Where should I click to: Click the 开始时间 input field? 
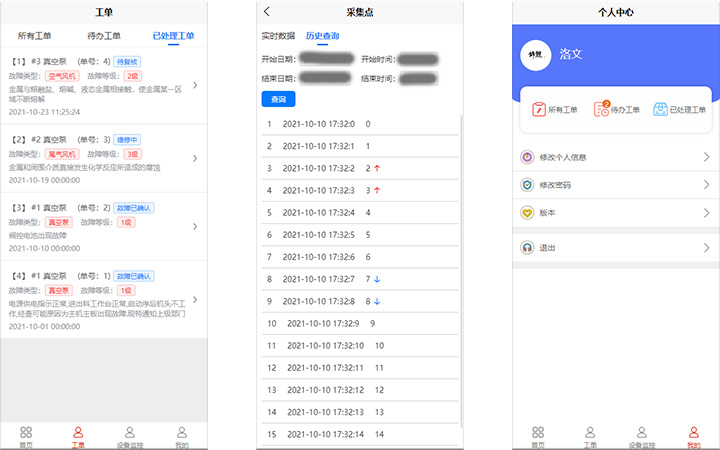(418, 59)
